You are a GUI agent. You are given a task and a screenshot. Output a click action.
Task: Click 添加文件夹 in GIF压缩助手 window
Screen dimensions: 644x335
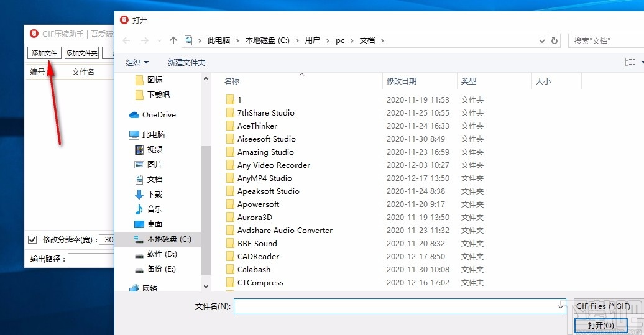coord(81,53)
